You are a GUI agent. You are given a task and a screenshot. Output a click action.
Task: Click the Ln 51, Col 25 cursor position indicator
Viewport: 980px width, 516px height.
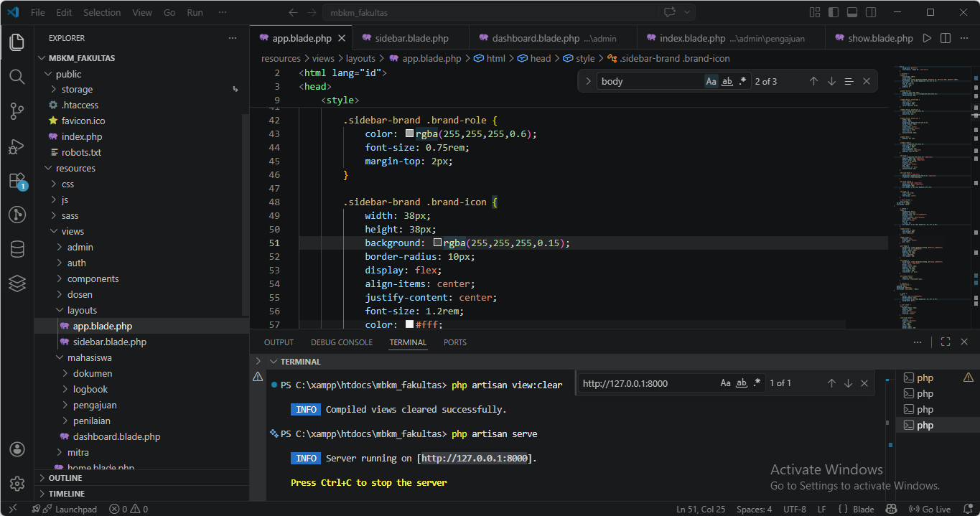[x=701, y=509]
